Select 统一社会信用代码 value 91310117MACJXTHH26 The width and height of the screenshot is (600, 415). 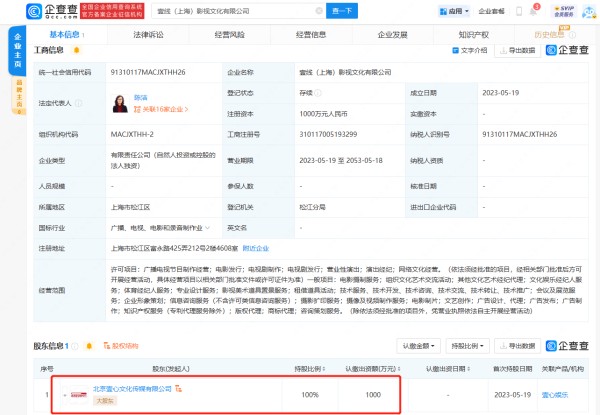(x=148, y=72)
